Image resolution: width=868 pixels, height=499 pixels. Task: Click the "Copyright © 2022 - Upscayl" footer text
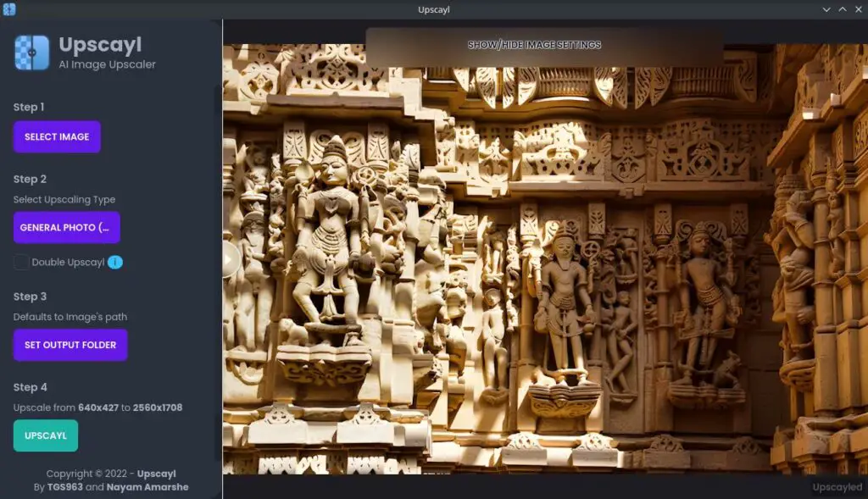click(111, 474)
